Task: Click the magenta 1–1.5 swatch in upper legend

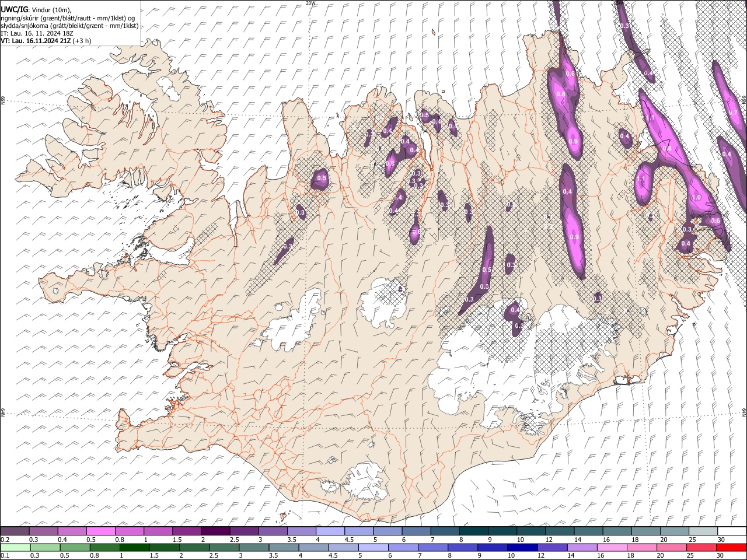Action: pos(158,531)
